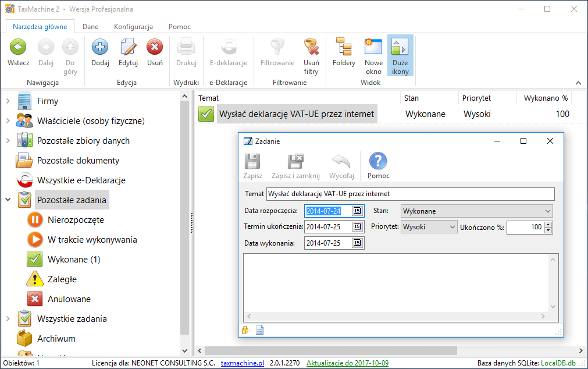Click the Usuń filtry icon
Screen dimensions: 588x369
pyautogui.click(x=311, y=48)
